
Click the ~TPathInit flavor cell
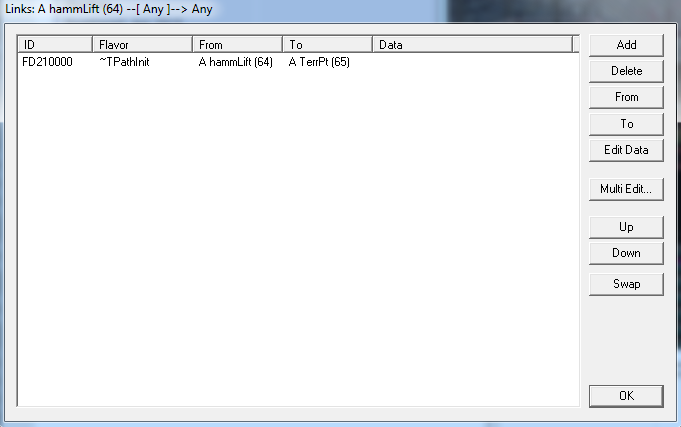tap(125, 62)
